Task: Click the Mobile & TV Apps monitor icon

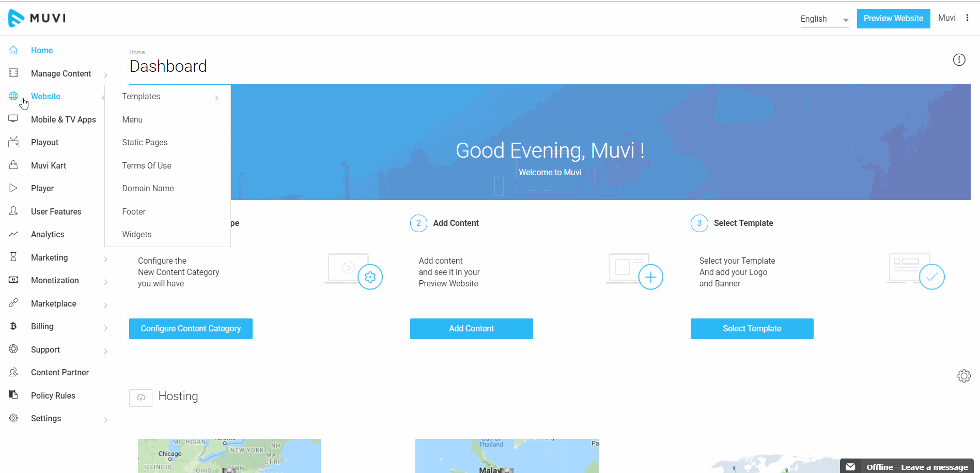Action: point(13,119)
